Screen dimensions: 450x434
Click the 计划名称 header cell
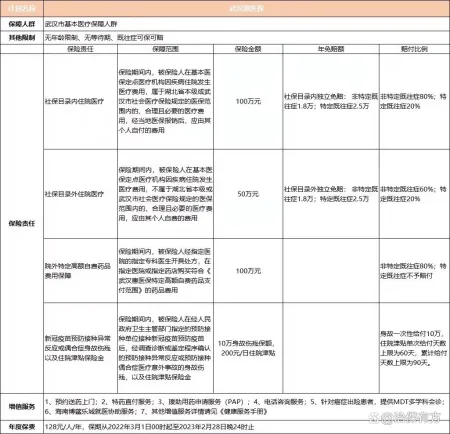(22, 8)
